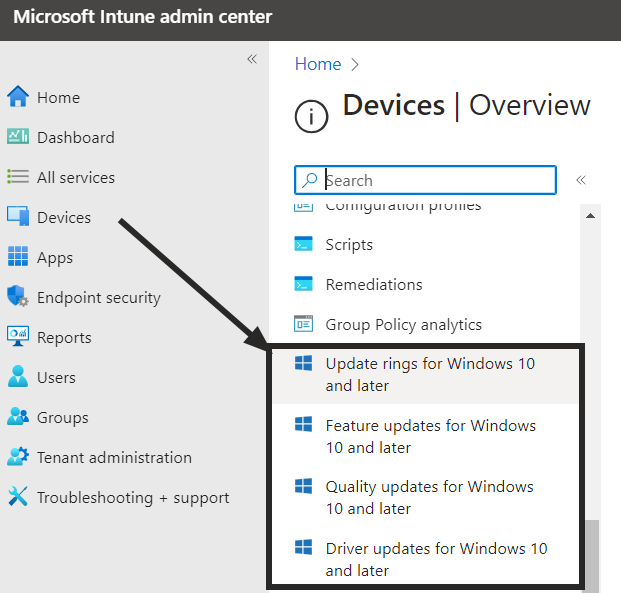
Task: Click the scrollbar up arrow
Action: [591, 216]
